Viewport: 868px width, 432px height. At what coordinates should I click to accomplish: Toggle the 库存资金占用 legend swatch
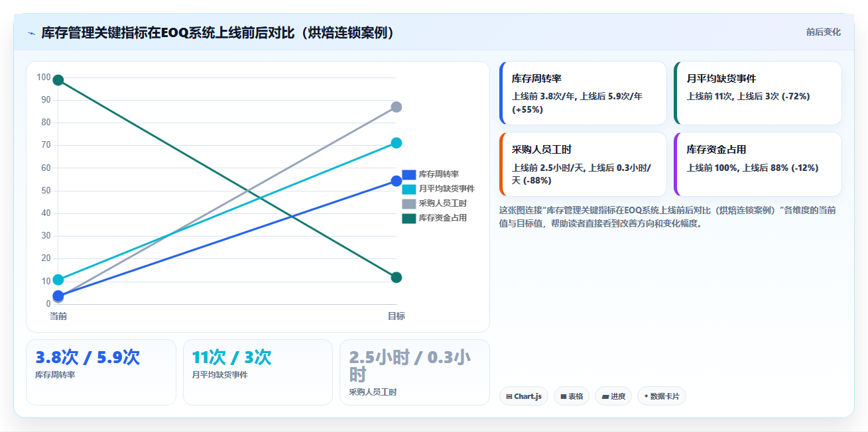(409, 218)
